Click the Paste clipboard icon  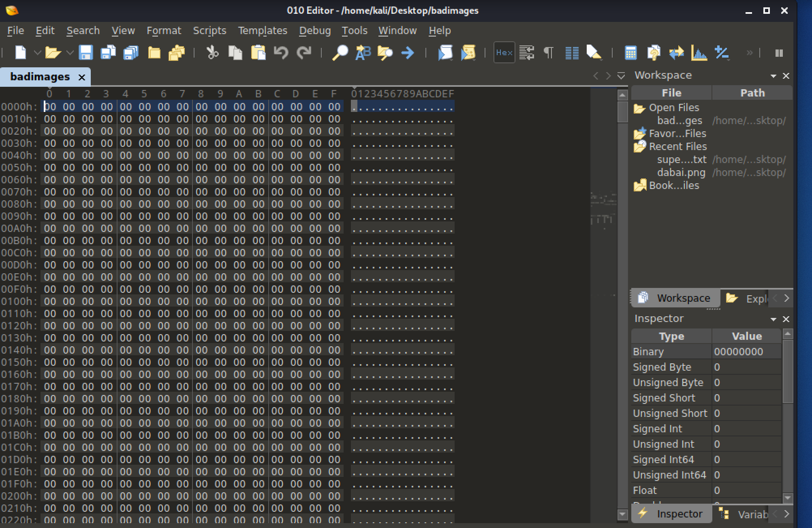[x=258, y=53]
